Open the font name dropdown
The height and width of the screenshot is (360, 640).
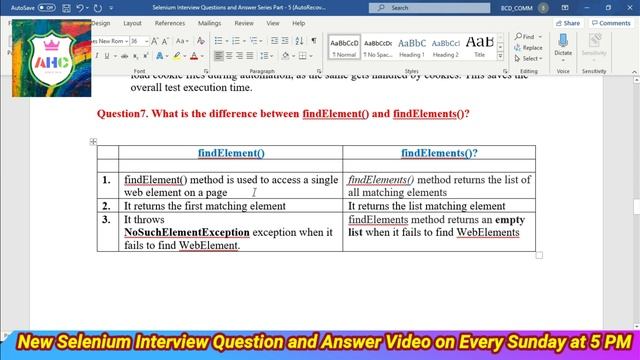[127, 41]
